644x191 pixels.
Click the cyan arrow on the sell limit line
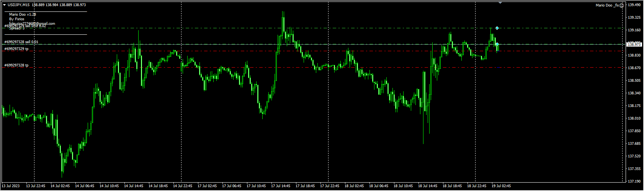pyautogui.click(x=497, y=28)
